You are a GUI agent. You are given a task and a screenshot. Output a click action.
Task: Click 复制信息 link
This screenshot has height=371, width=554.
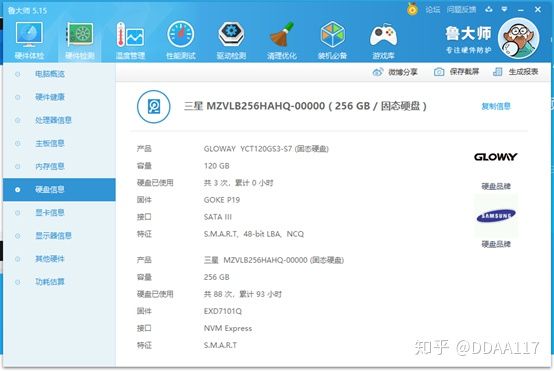point(496,106)
